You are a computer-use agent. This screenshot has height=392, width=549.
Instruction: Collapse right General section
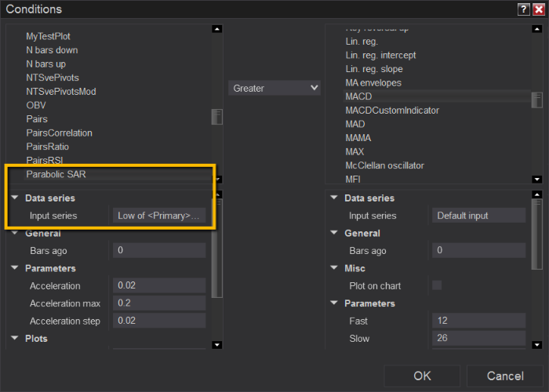(334, 233)
